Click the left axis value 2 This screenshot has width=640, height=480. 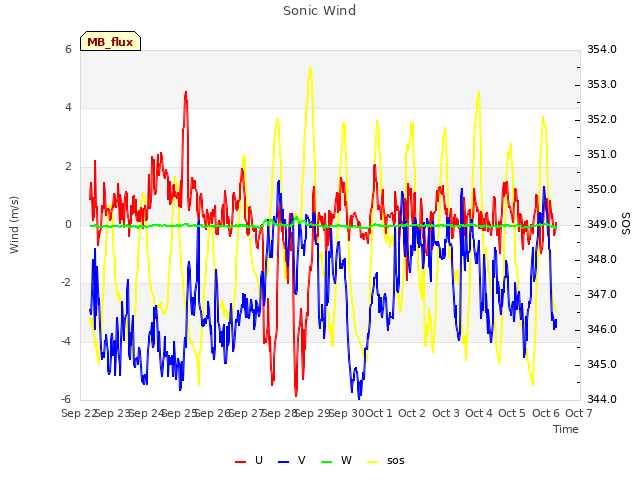68,167
